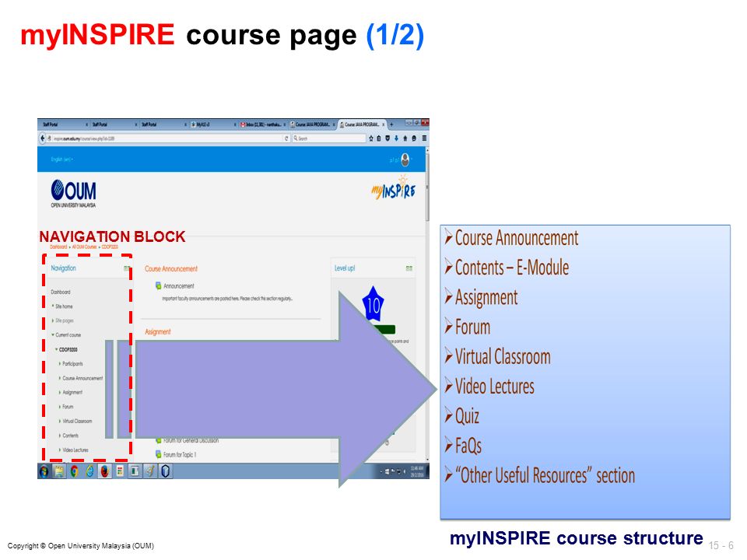Open a new browser tab with plus
Image resolution: width=747 pixels, height=560 pixels.
click(391, 124)
